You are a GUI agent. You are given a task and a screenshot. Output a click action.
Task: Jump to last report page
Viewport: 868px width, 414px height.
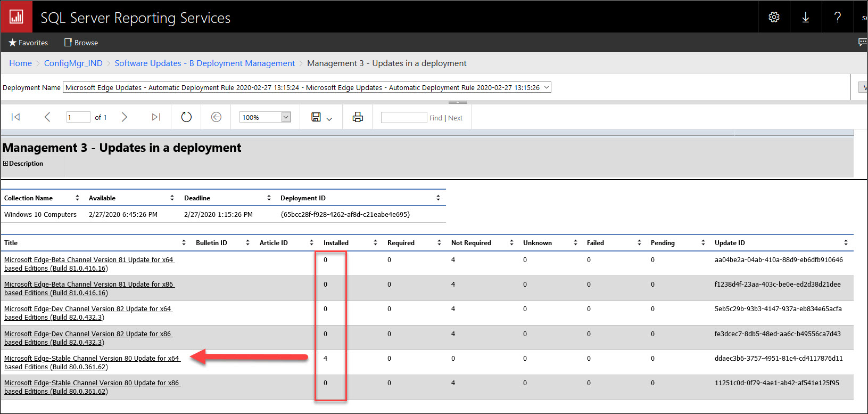(156, 117)
